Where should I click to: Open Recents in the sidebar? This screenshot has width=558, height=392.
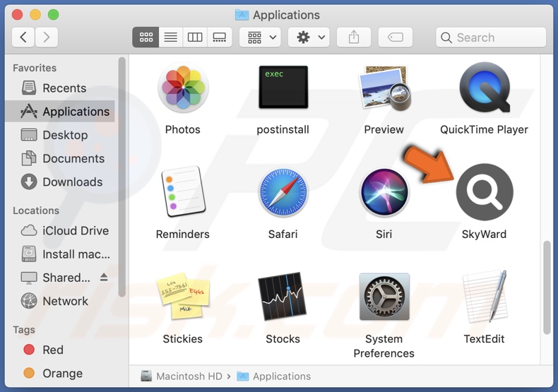(x=60, y=88)
